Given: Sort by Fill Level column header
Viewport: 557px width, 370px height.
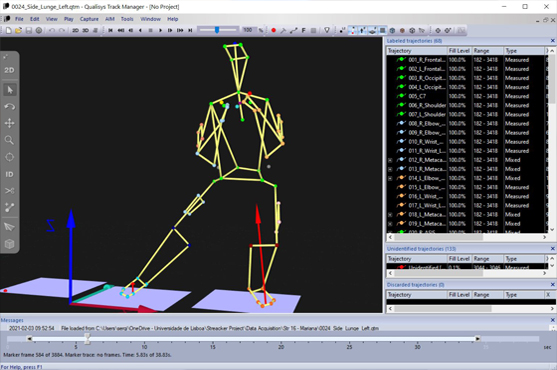Looking at the screenshot, I should coord(459,51).
